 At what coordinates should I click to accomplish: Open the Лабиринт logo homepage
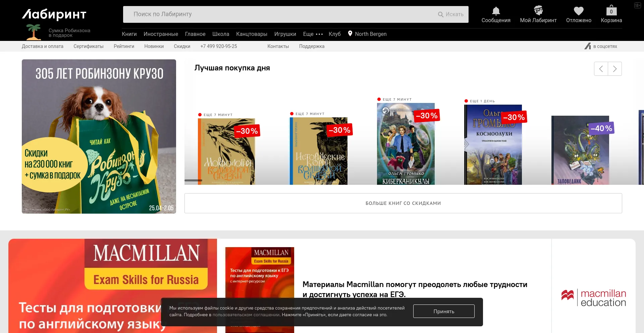pos(54,14)
